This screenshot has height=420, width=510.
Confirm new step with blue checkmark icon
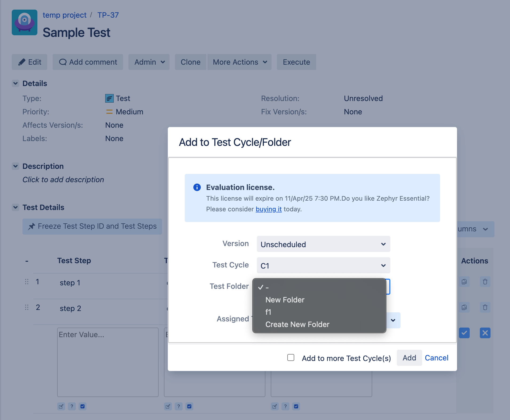[x=464, y=333]
